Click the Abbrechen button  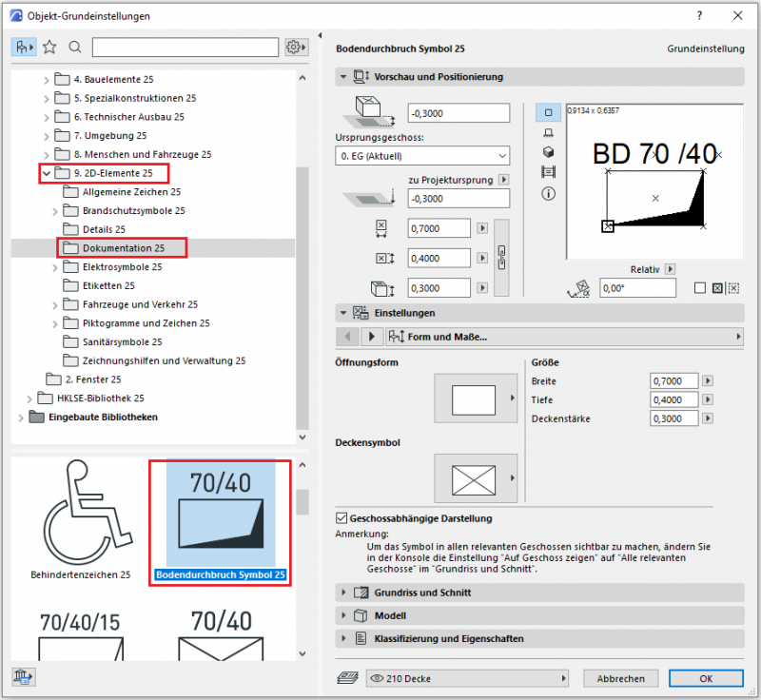(621, 679)
